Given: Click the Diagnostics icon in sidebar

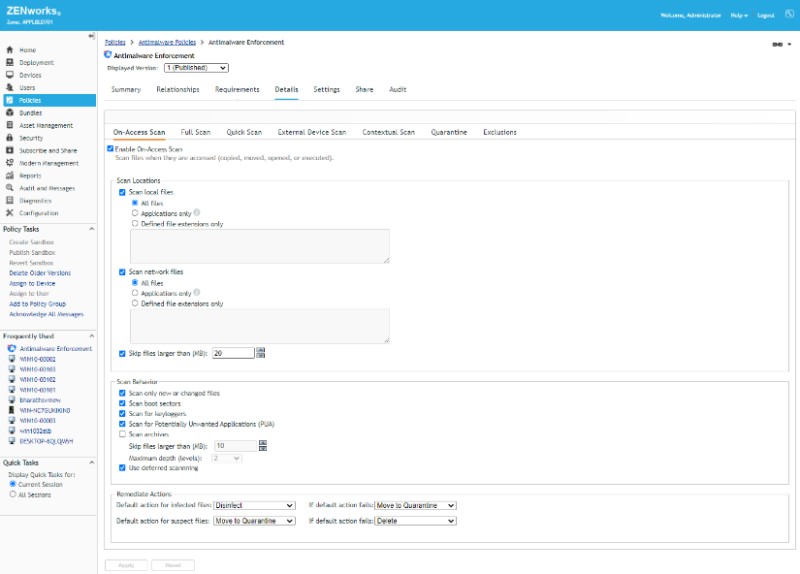Looking at the screenshot, I should click(9, 201).
